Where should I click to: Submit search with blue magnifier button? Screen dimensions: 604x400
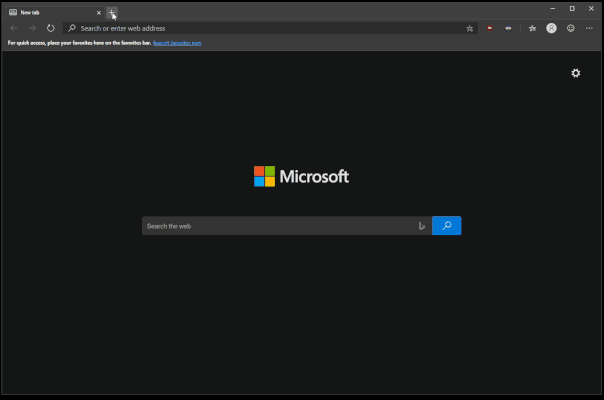(446, 225)
